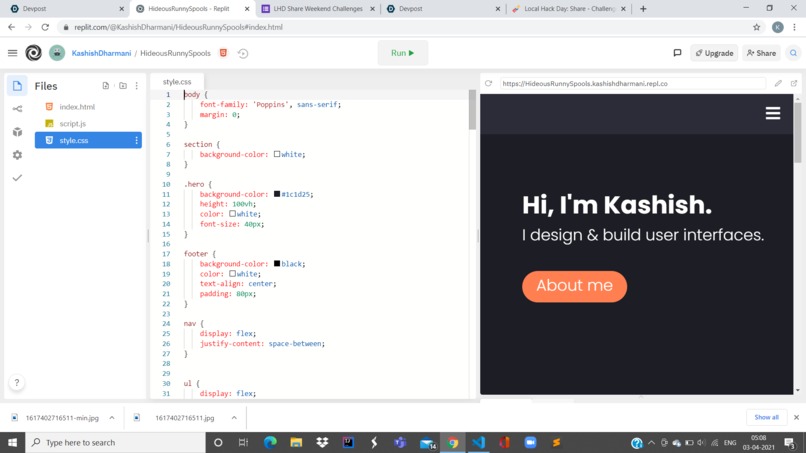This screenshot has height=453, width=806.
Task: Click the Windows Start button
Action: point(12,442)
